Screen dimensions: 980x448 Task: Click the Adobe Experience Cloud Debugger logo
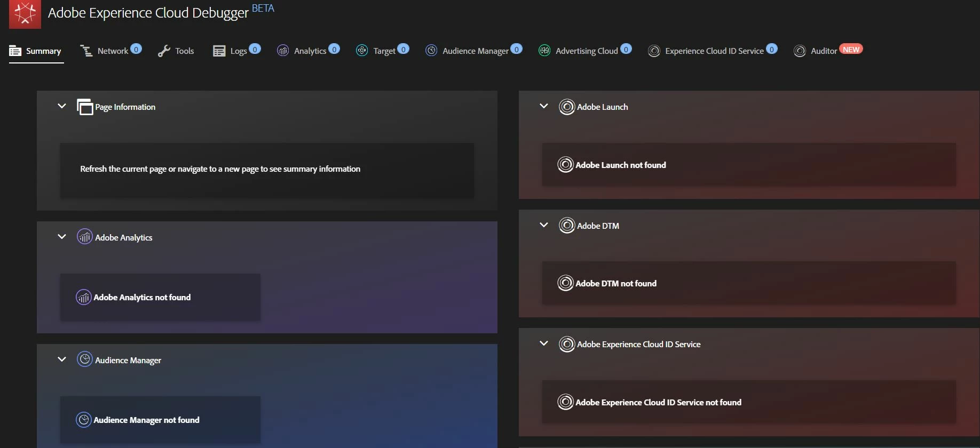(x=25, y=14)
